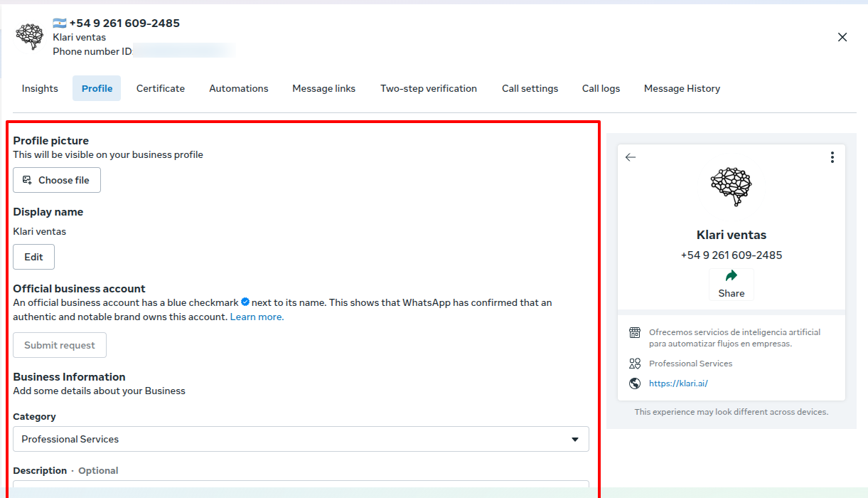Follow the Learn more link
Screen dimensions: 868x498
(x=257, y=317)
